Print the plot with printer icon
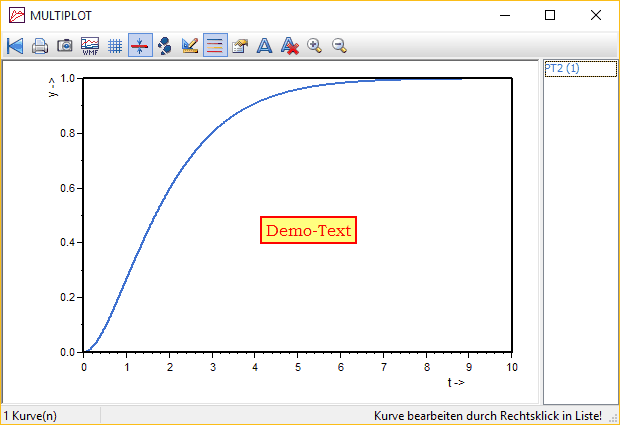 tap(40, 45)
